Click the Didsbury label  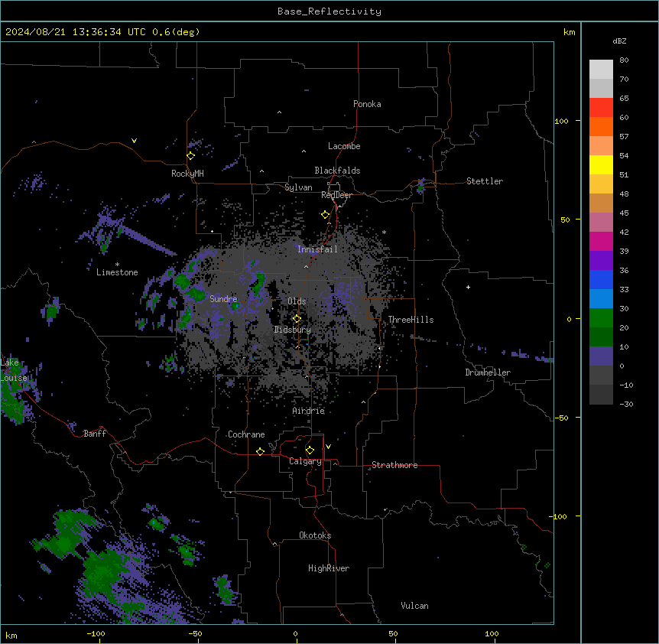293,330
